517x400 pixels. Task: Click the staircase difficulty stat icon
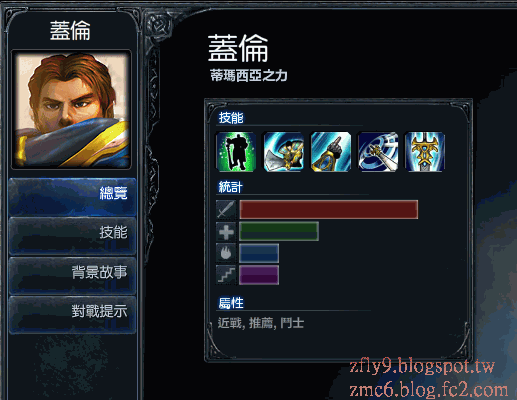[x=226, y=275]
